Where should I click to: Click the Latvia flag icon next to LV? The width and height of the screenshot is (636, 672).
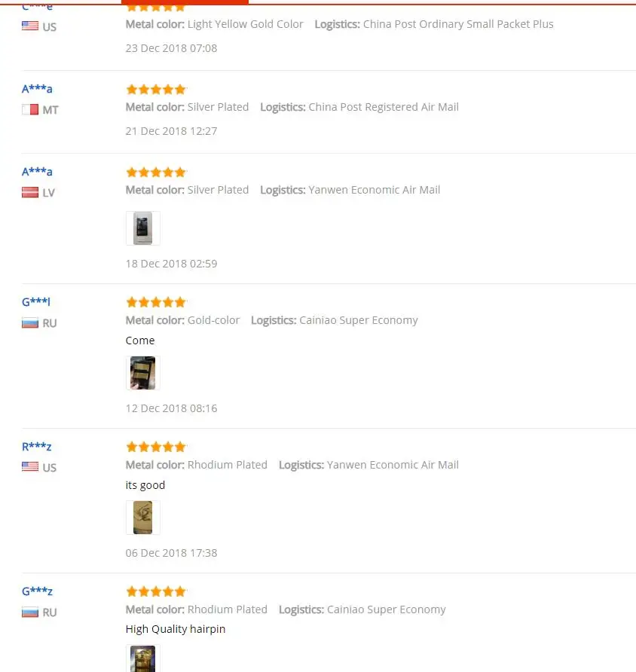[x=30, y=192]
